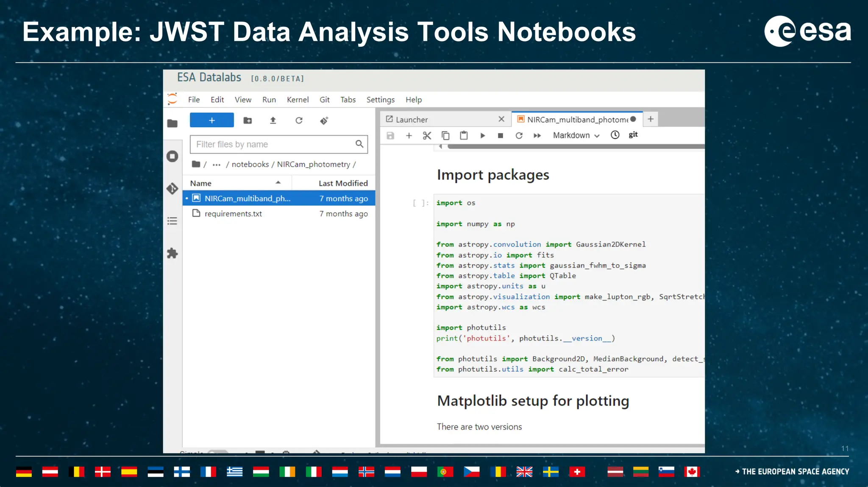Open the Markdown cell type dropdown
The height and width of the screenshot is (487, 868).
576,135
